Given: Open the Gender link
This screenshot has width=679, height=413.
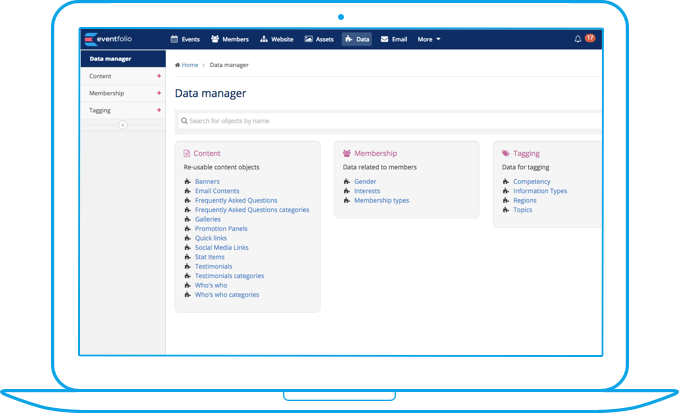Looking at the screenshot, I should (365, 181).
